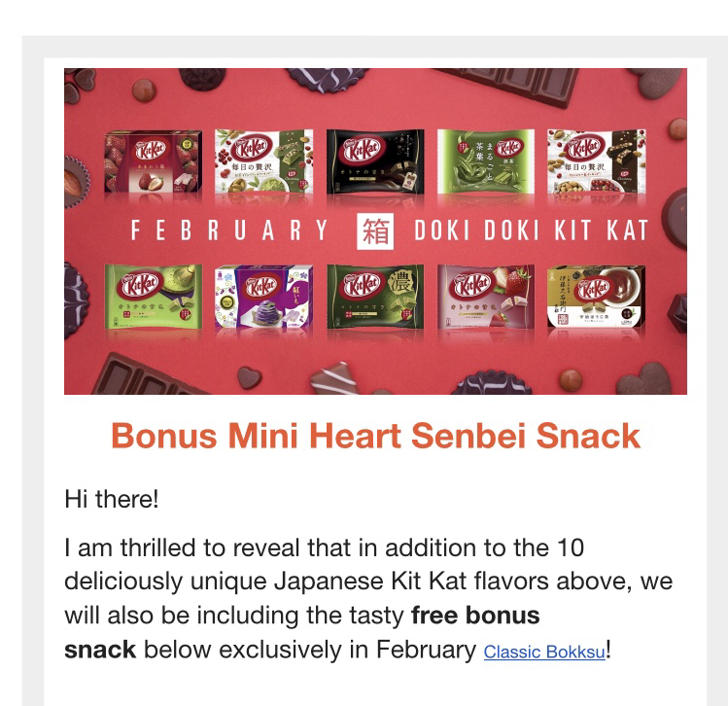The image size is (728, 706).
Task: Click the Hi there! greeting line
Action: click(x=112, y=499)
